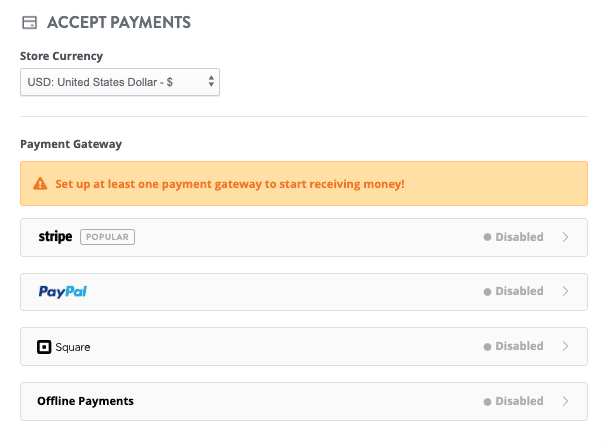Click the gray status dot for Stripe
The image size is (604, 444).
488,238
